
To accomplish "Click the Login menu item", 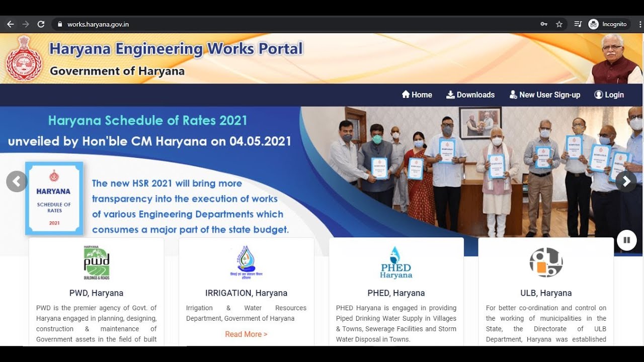I will [609, 95].
